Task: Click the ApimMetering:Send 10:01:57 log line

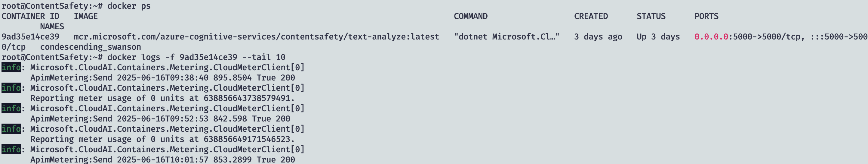Action: (162, 159)
